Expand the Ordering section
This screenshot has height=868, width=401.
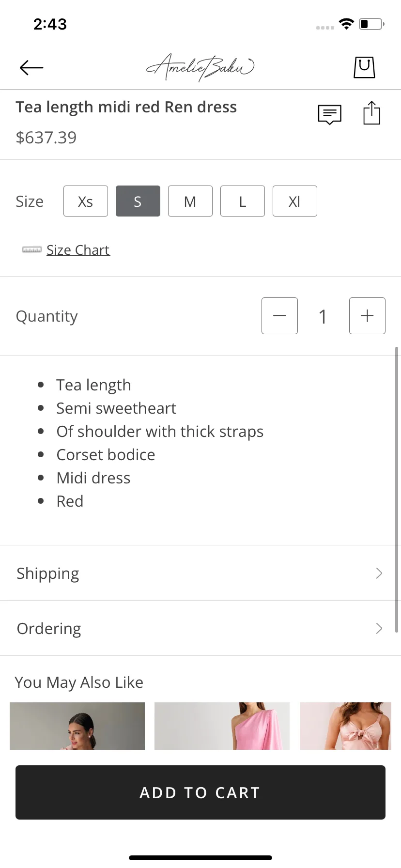point(200,628)
